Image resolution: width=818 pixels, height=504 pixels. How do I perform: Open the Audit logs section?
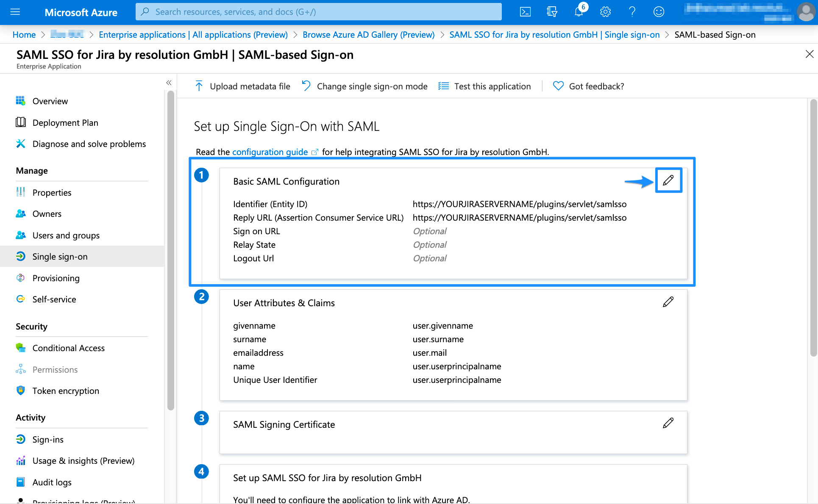pyautogui.click(x=53, y=482)
